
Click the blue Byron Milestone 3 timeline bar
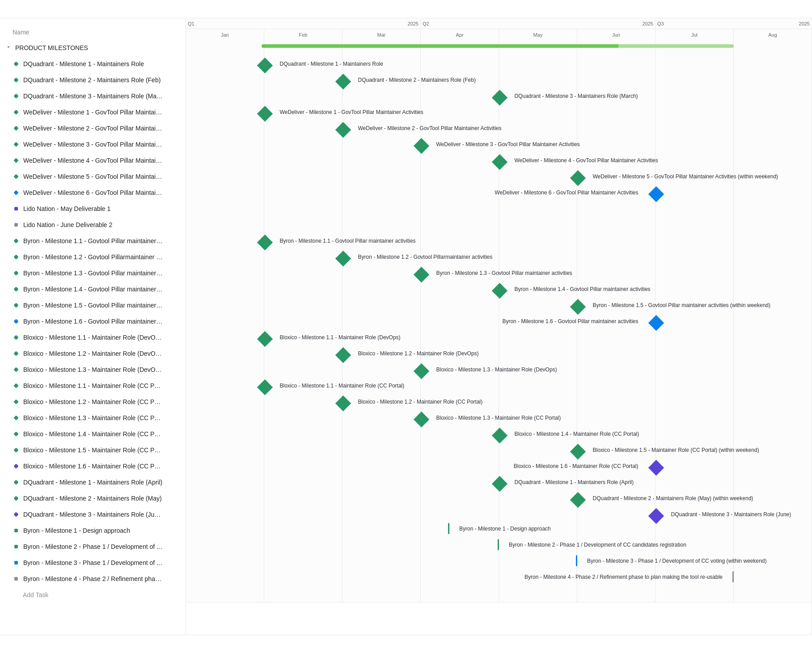[576, 560]
